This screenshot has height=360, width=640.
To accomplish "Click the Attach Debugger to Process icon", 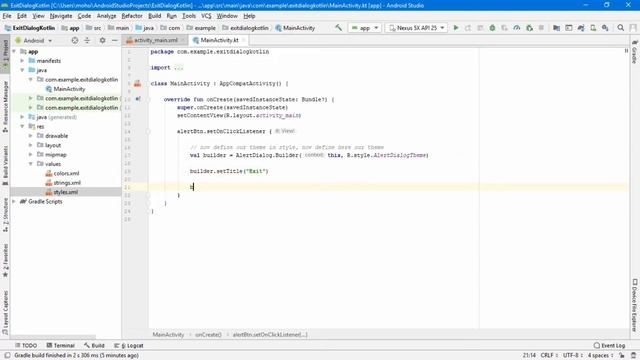I will (x=529, y=28).
